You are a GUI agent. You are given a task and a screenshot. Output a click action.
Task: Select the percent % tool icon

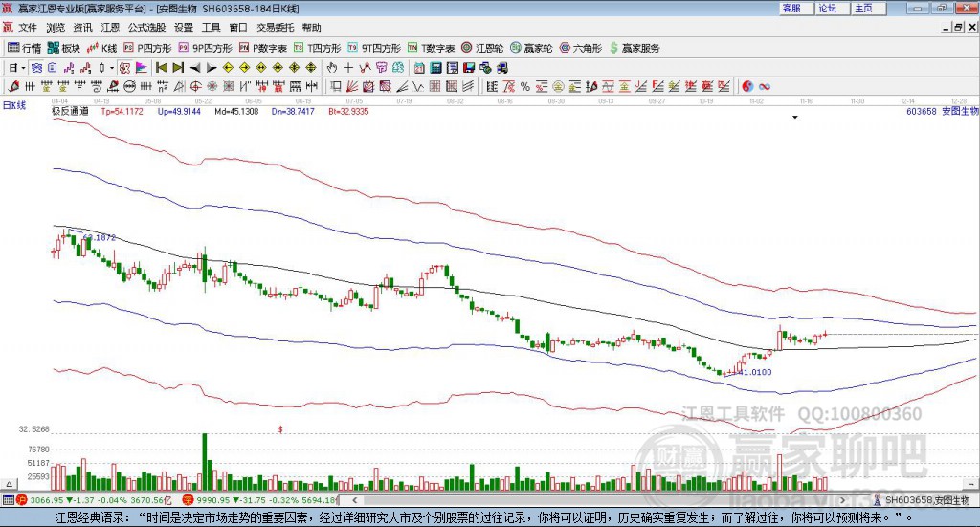525,86
